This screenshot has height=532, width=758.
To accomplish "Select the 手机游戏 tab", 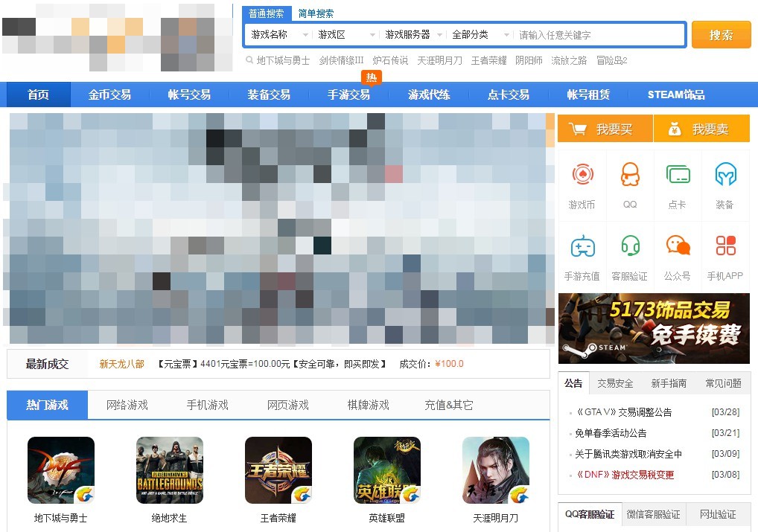I will tap(208, 405).
